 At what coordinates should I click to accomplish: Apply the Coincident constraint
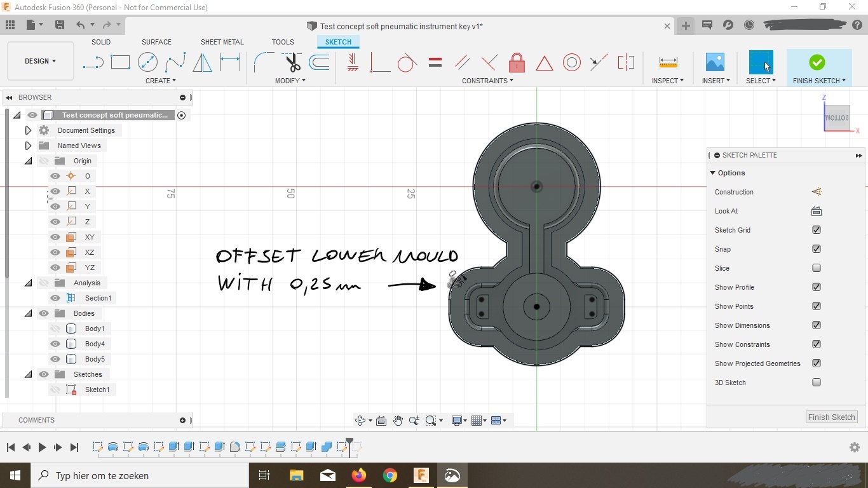click(380, 62)
